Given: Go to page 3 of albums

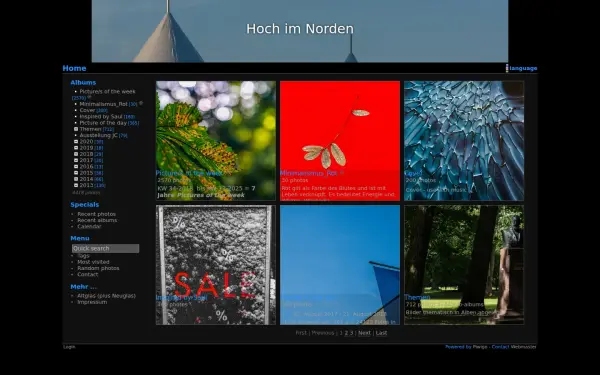Looking at the screenshot, I should click(351, 333).
